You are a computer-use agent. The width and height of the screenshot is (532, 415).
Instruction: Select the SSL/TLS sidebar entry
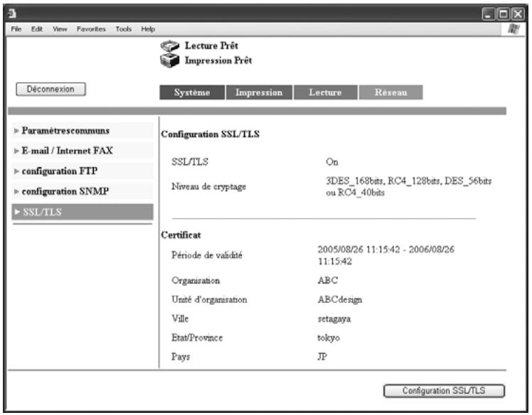pyautogui.click(x=83, y=212)
